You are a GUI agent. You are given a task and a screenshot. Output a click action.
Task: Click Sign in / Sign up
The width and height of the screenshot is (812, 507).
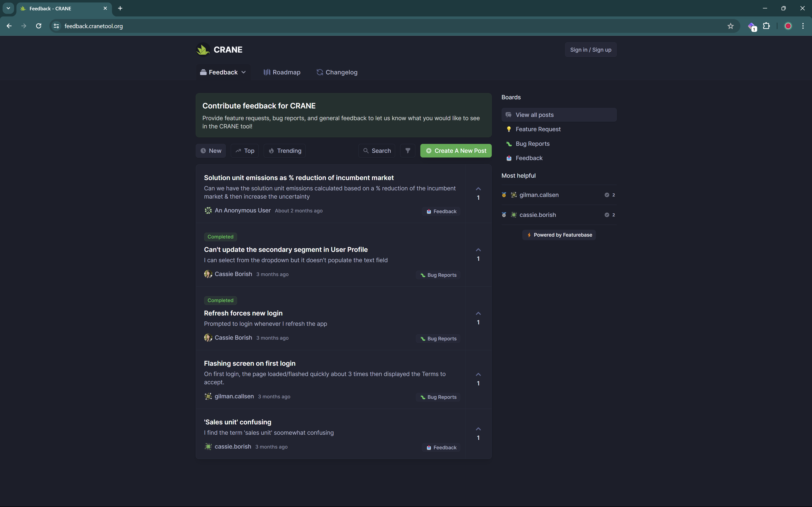tap(590, 50)
